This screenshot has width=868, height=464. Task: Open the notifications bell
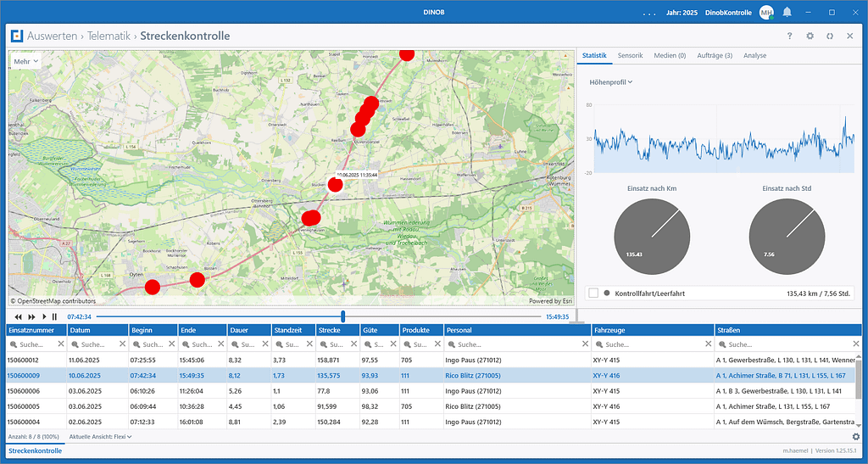coord(787,13)
